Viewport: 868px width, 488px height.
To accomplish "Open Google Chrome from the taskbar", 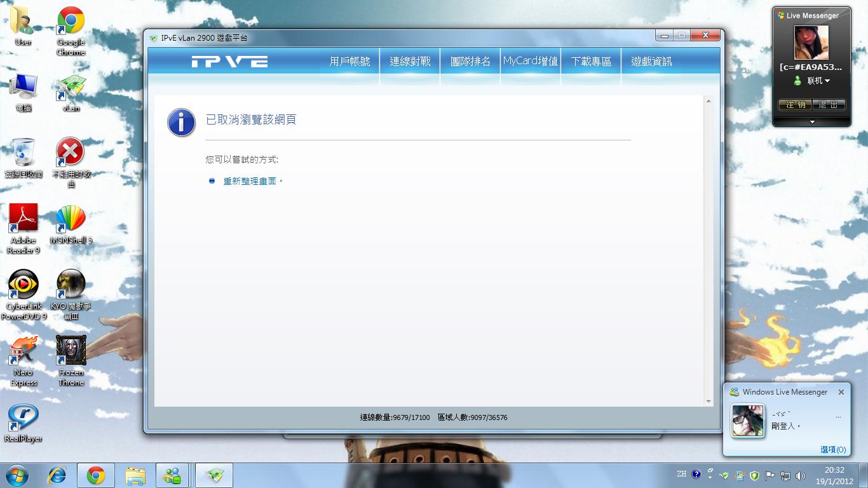I will click(96, 475).
